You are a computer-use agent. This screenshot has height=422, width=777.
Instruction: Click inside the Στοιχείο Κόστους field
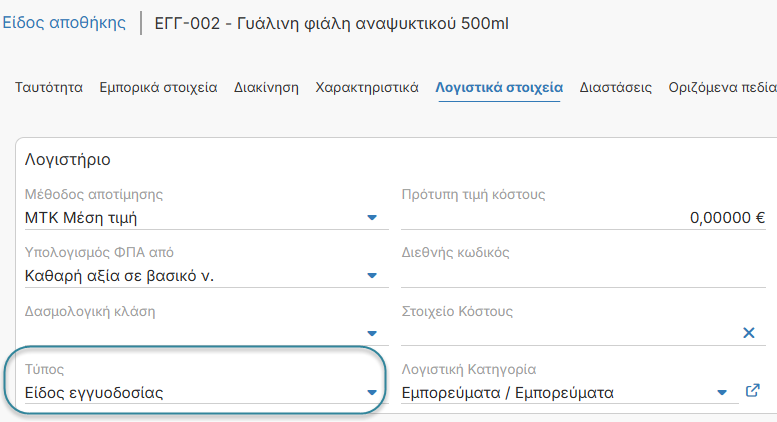tap(570, 333)
